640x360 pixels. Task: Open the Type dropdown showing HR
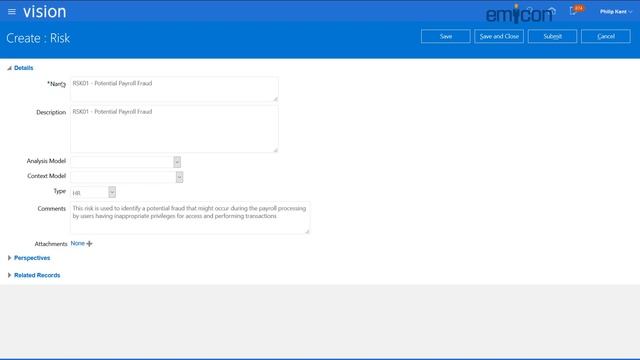coord(112,192)
